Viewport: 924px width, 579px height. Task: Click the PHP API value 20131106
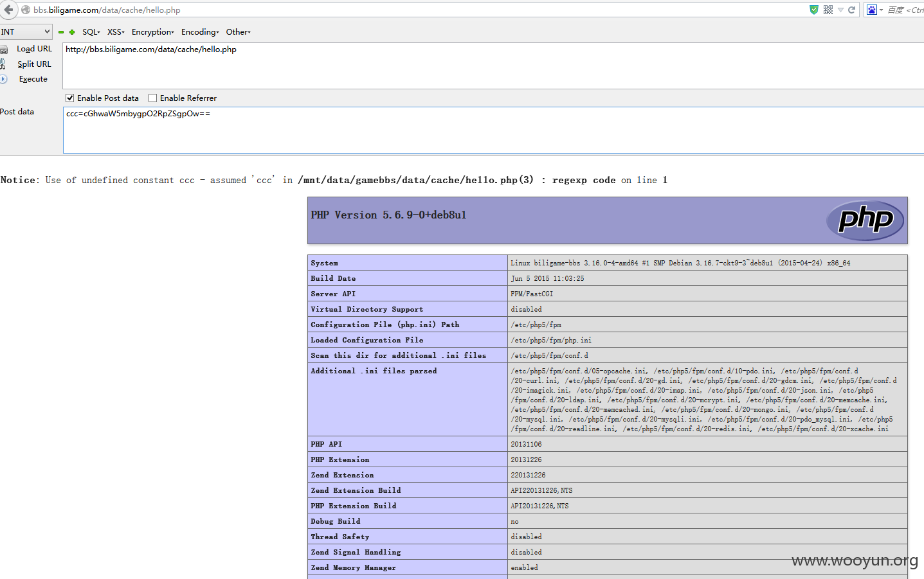click(x=526, y=444)
